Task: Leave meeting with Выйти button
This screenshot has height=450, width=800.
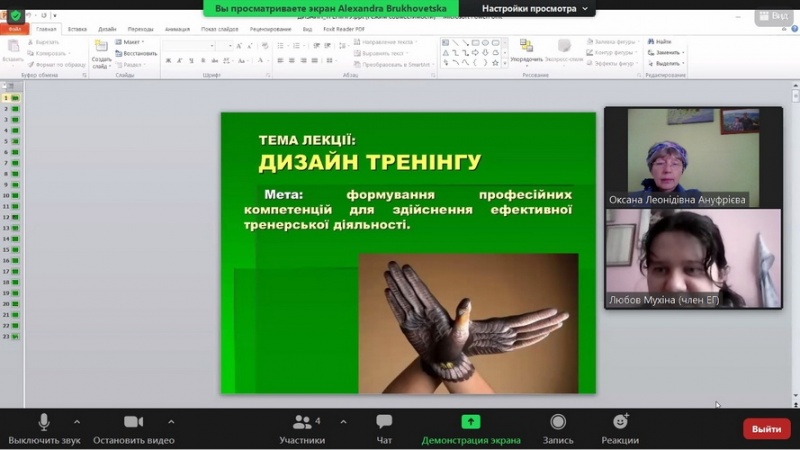Action: [766, 429]
